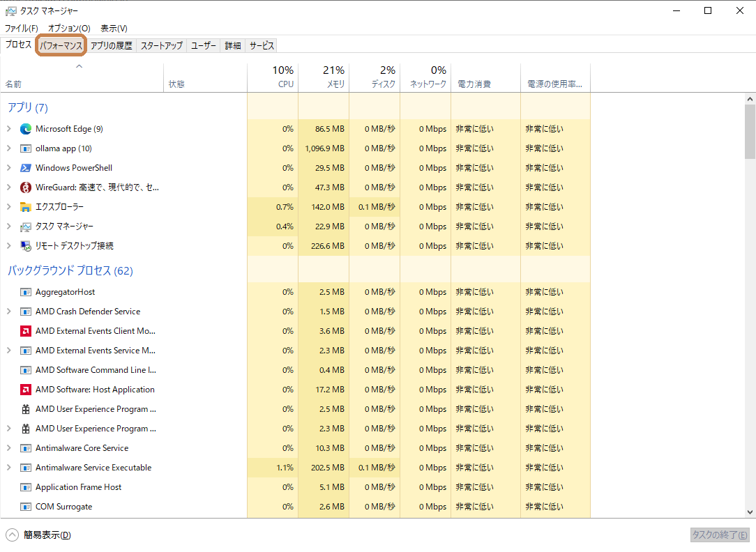Switch to the パフォーマンス tab
The image size is (756, 552).
[x=61, y=46]
